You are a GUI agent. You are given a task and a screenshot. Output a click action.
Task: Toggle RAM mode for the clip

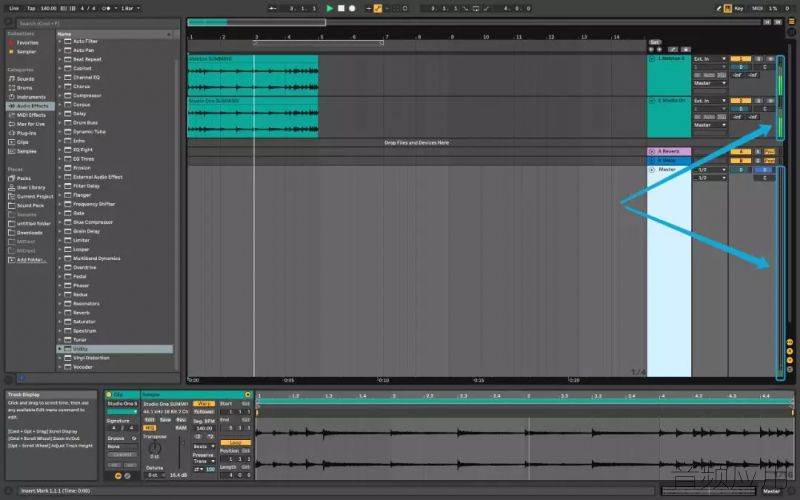pos(181,428)
